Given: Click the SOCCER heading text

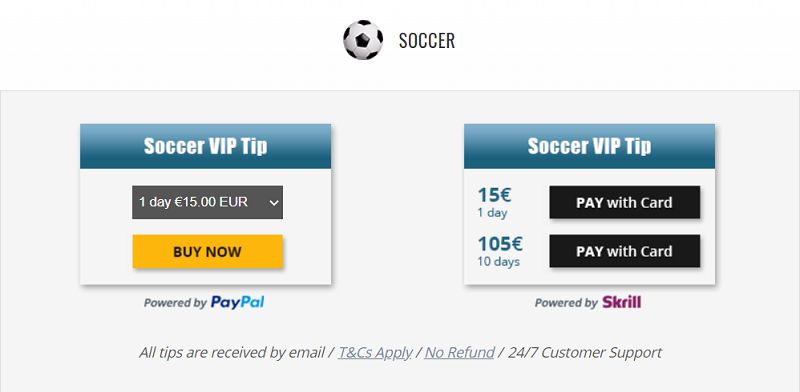Looking at the screenshot, I should click(427, 41).
